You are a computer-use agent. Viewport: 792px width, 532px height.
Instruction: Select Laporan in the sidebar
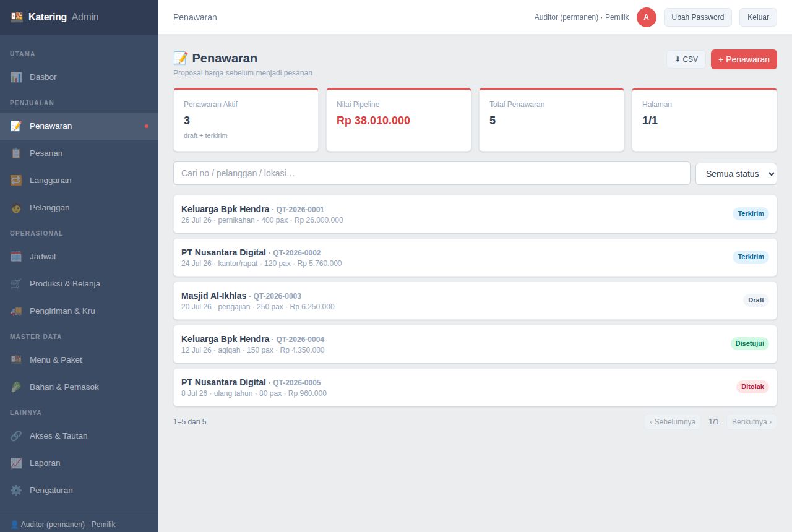(x=79, y=463)
